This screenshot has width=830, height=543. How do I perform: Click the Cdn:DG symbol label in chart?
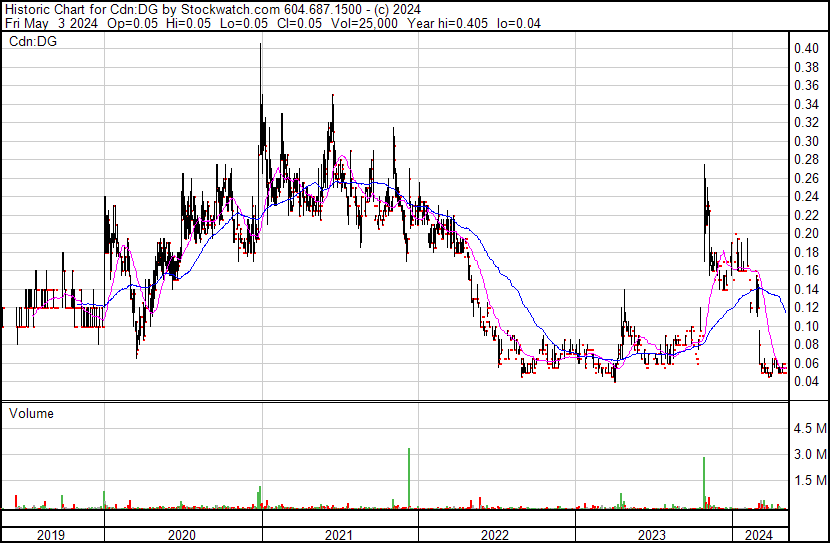click(33, 41)
